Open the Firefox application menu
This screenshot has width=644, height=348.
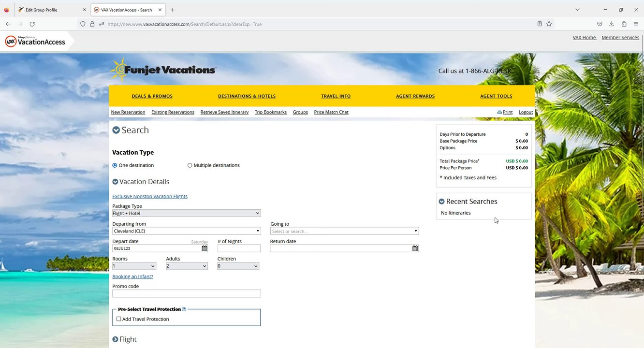tap(636, 24)
